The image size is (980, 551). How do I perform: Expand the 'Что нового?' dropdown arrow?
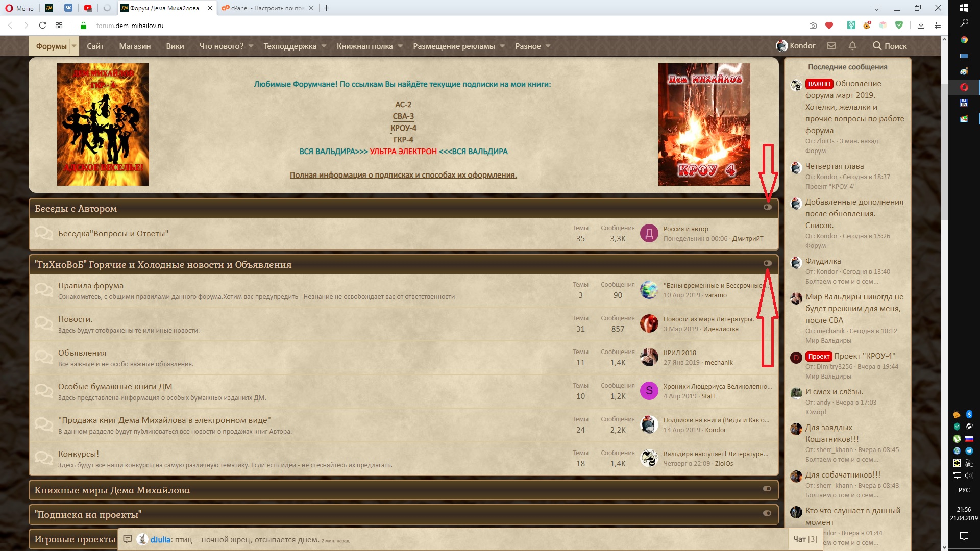(x=251, y=46)
